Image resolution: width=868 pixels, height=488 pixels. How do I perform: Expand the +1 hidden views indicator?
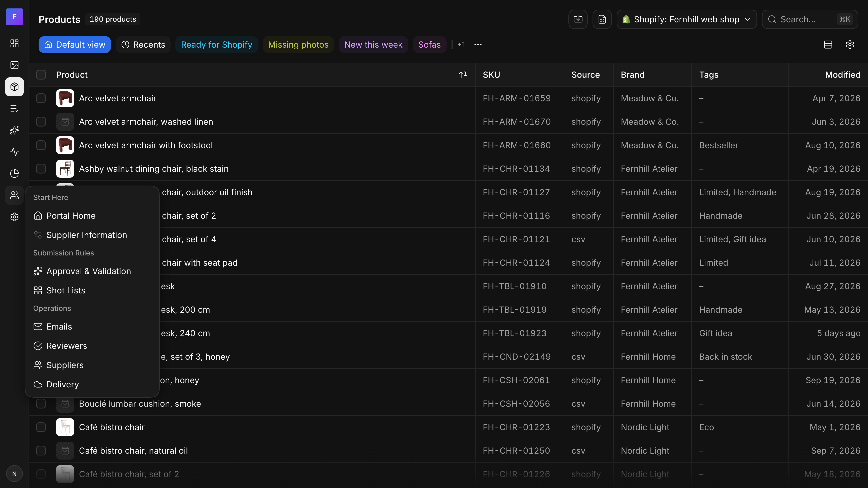461,44
